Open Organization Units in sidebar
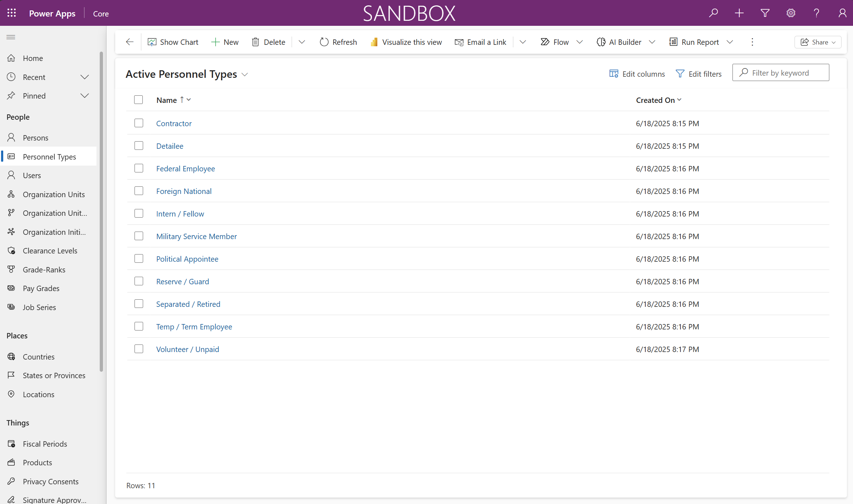 click(x=48, y=194)
